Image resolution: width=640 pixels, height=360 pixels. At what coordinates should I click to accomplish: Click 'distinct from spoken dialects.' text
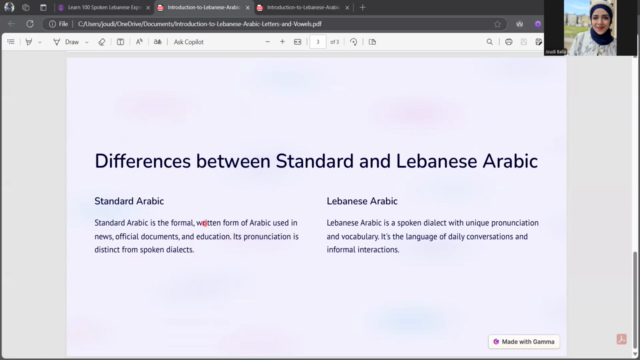[x=144, y=250]
